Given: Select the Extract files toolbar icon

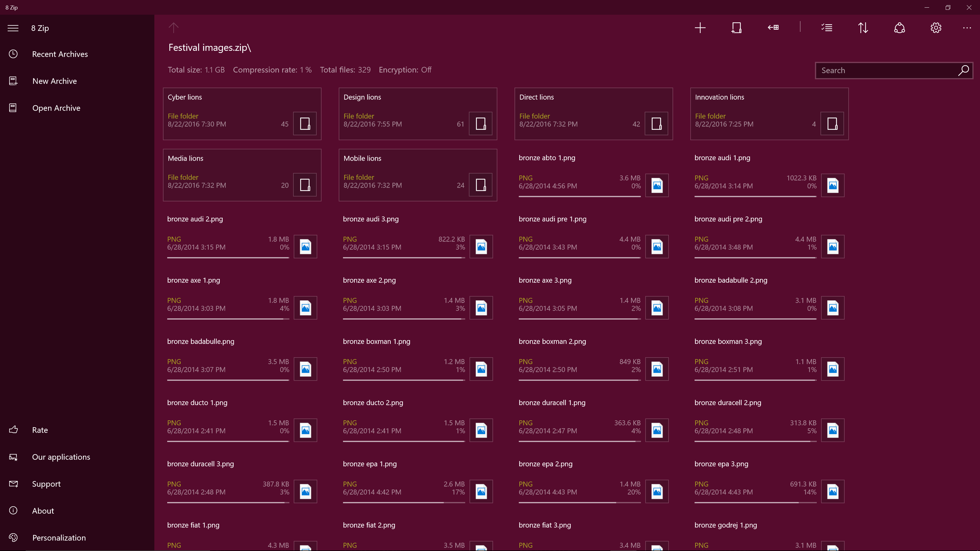Looking at the screenshot, I should click(x=773, y=27).
